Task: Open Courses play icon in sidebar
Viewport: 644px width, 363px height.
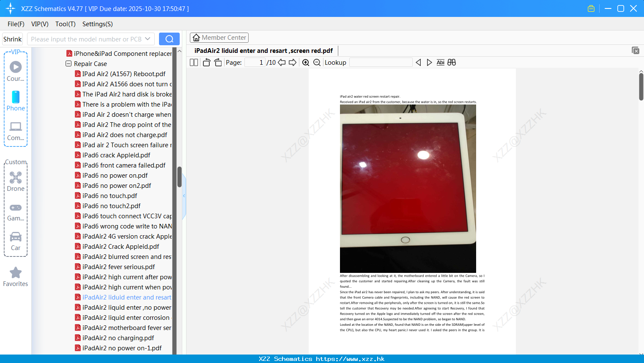Action: pos(16,67)
